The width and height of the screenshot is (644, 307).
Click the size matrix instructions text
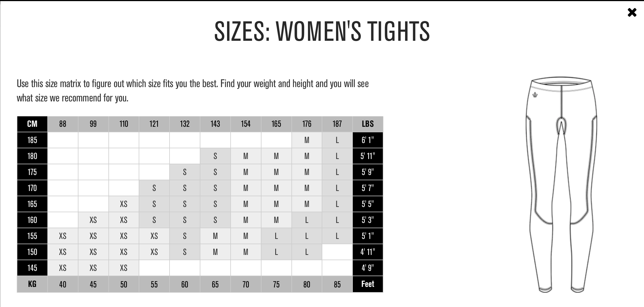pos(193,91)
